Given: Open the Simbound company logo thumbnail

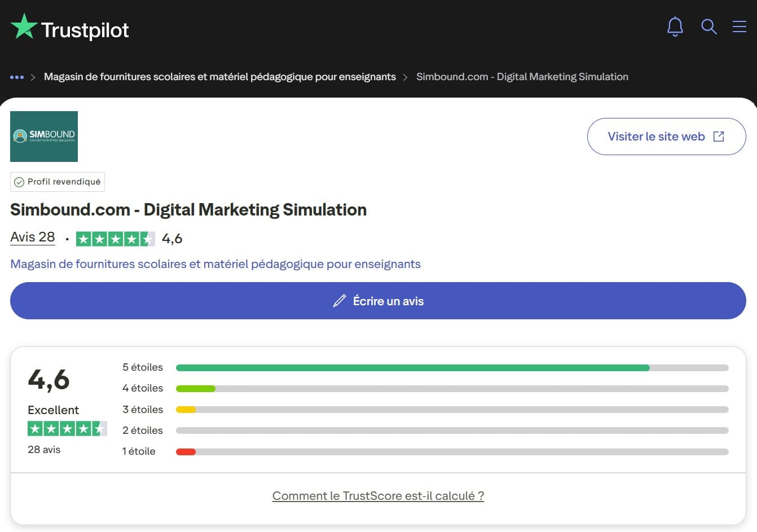Looking at the screenshot, I should coord(43,136).
